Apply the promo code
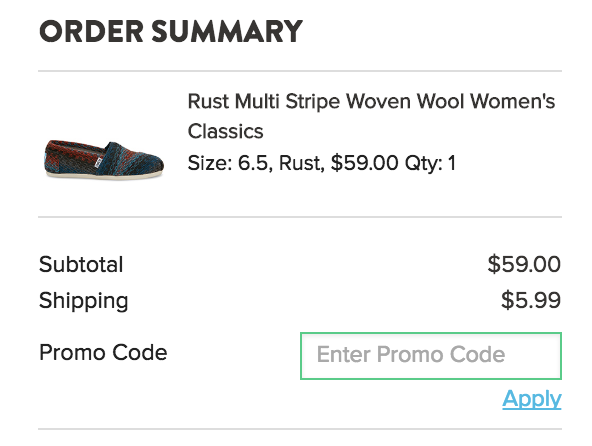Screen dimensions: 592x446 [532, 399]
